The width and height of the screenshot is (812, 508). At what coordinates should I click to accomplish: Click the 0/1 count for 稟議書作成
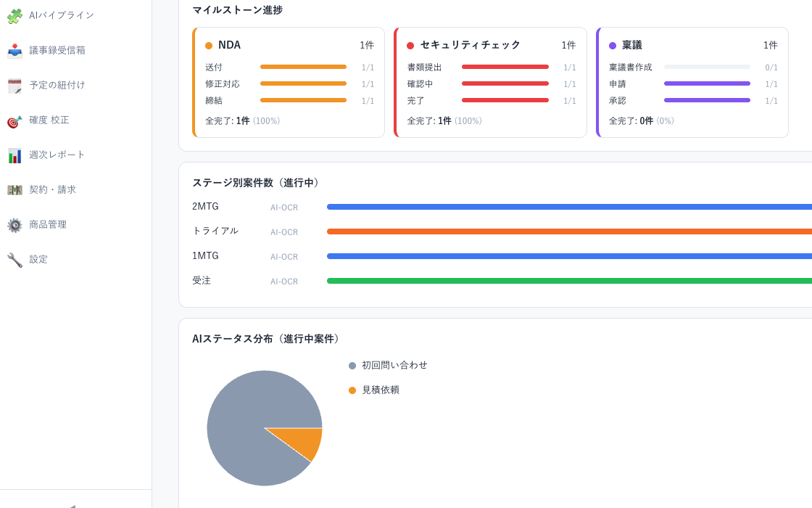pos(771,67)
